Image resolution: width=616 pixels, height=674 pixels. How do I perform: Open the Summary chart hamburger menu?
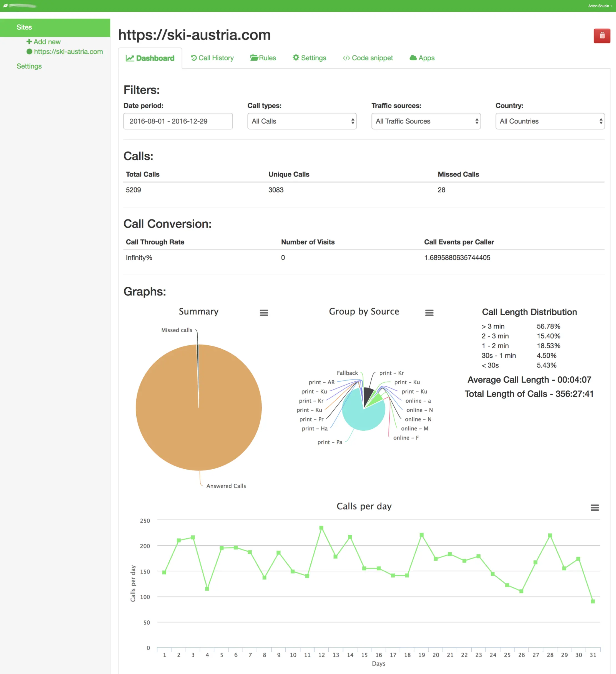pyautogui.click(x=264, y=313)
